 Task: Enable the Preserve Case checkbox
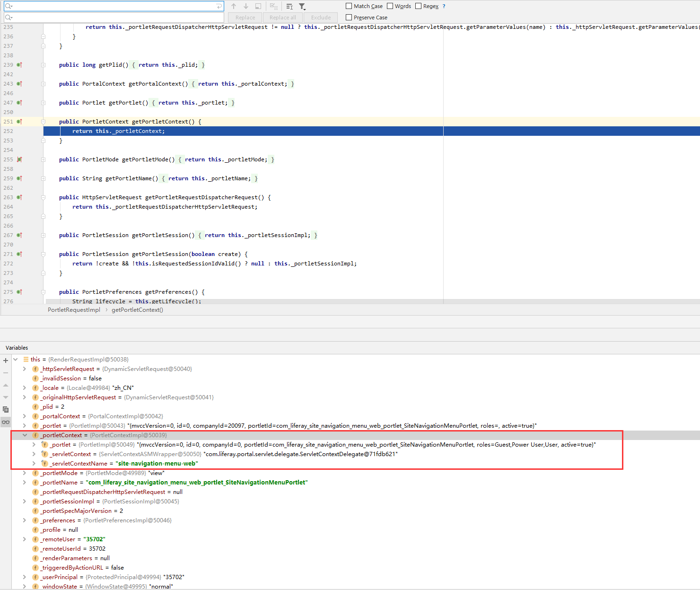[x=349, y=18]
